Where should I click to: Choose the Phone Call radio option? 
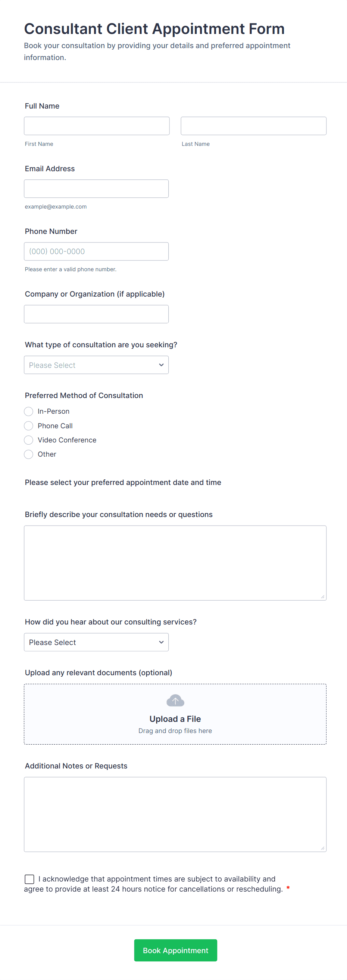point(28,426)
